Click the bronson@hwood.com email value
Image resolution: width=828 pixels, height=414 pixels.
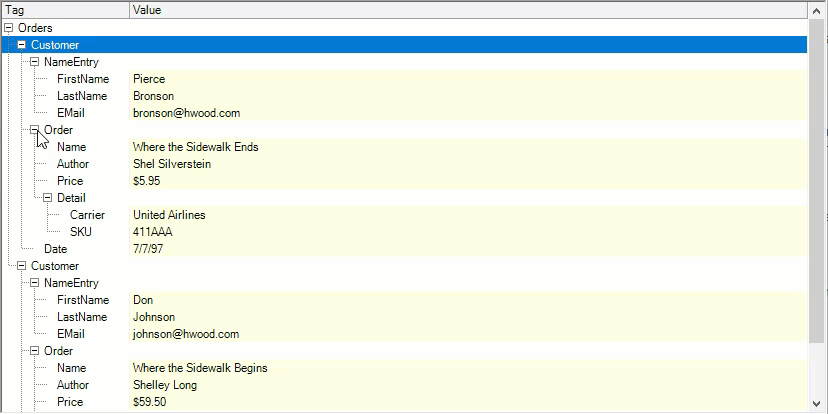coord(186,113)
